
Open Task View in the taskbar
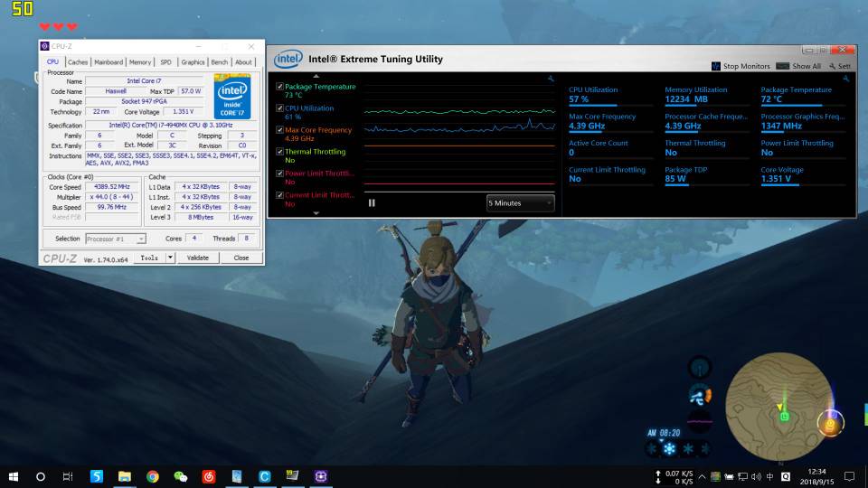68,476
